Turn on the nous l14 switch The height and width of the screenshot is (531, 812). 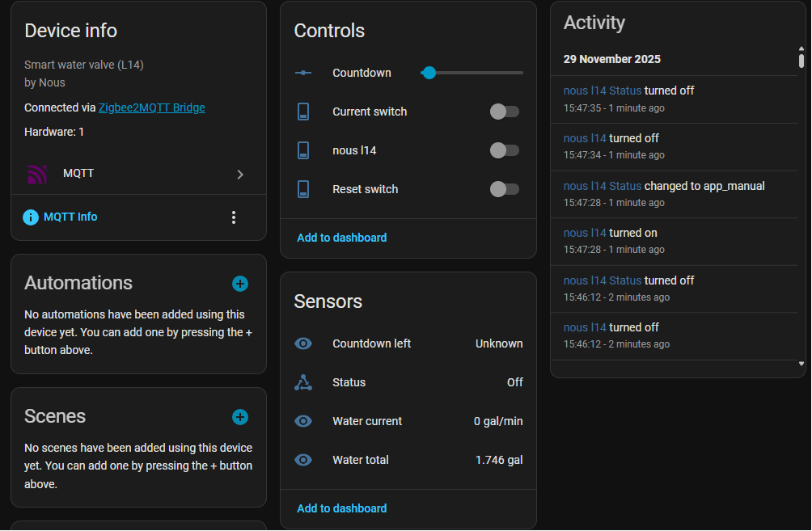click(504, 150)
